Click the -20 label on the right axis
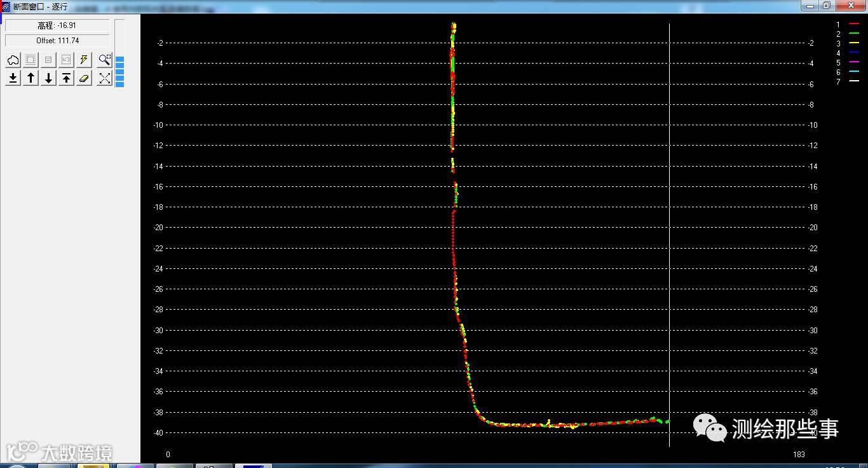Screen dimensions: 868x468 point(812,228)
